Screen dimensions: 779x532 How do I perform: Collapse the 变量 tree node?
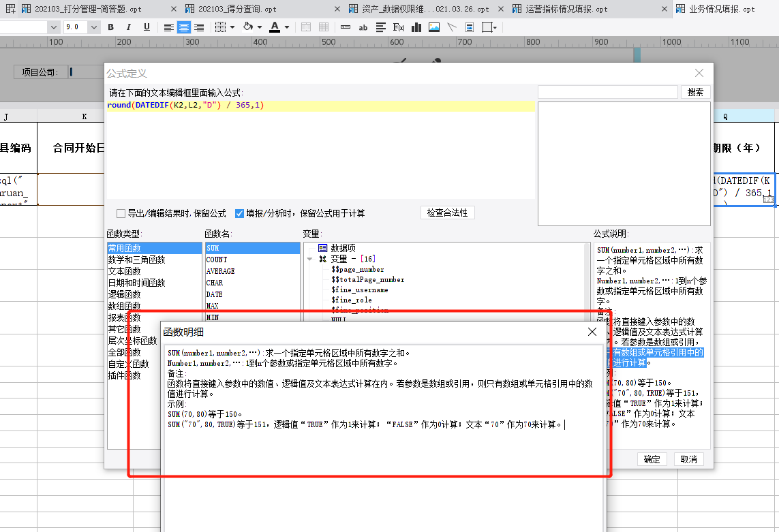coord(309,259)
